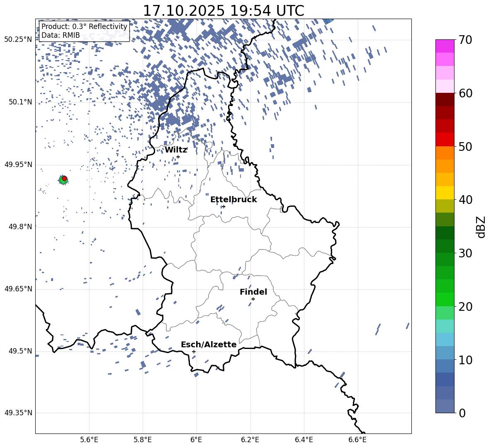Image resolution: width=491 pixels, height=448 pixels.
Task: Click the dBZ colorbar axis label
Action: pos(481,227)
